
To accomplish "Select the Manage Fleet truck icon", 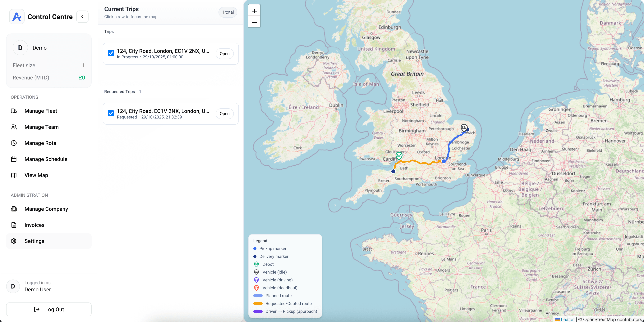I will pos(14,111).
